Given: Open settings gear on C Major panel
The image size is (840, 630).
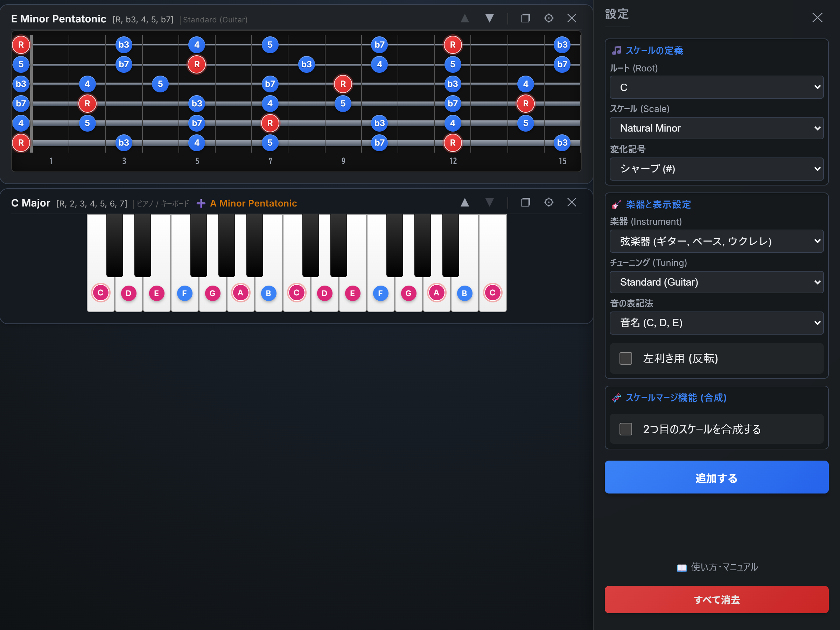Looking at the screenshot, I should click(x=549, y=202).
